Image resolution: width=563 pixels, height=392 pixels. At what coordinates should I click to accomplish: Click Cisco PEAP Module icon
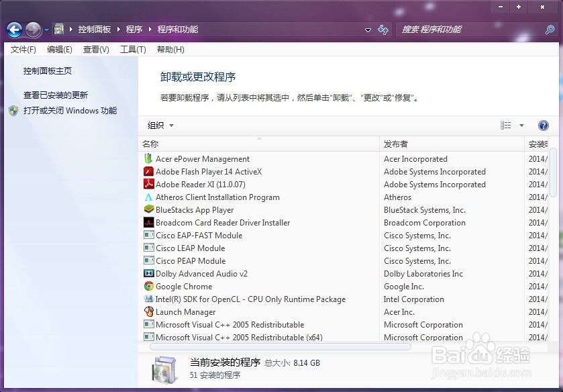point(148,260)
